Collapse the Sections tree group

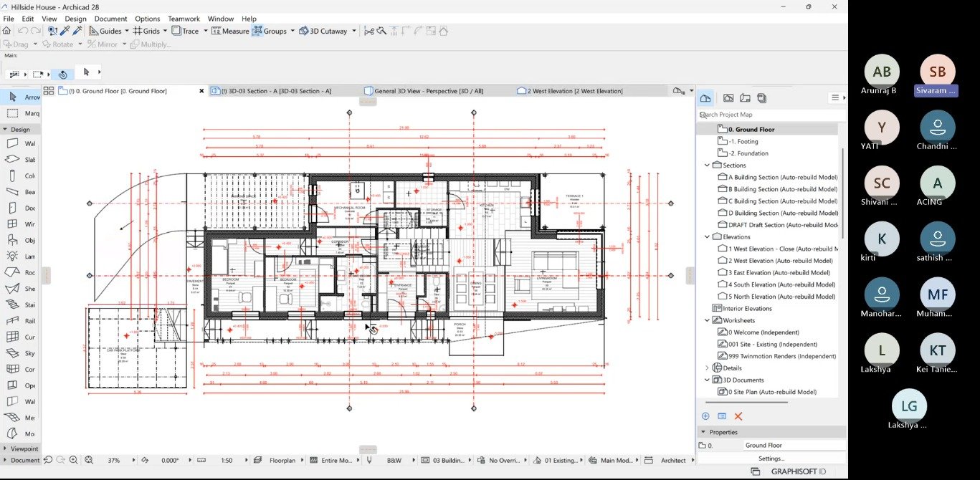(708, 165)
